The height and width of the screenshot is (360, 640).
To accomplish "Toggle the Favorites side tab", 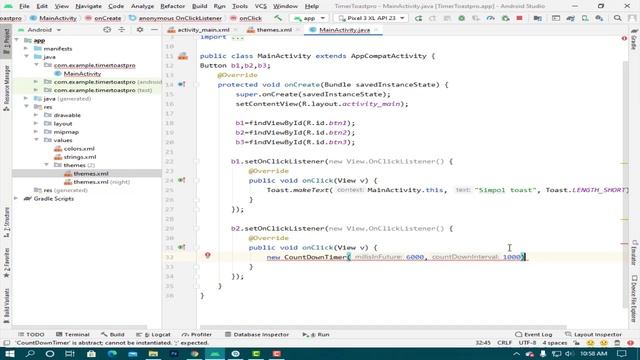I will coord(6,262).
